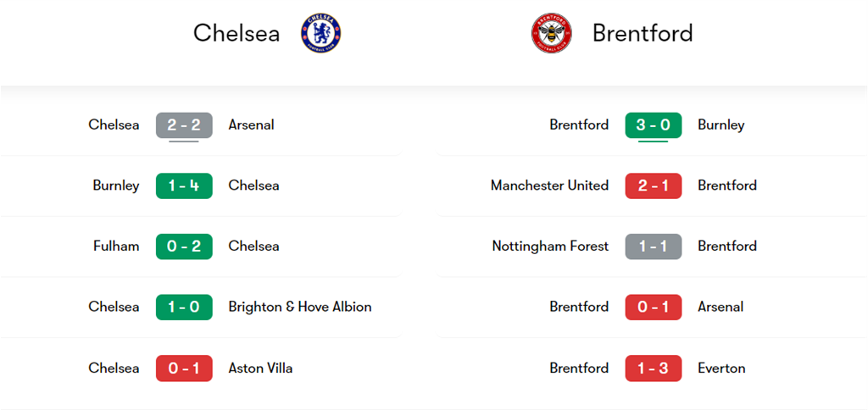The width and height of the screenshot is (868, 410).
Task: Open the Chelsea team name heading
Action: coord(236,33)
